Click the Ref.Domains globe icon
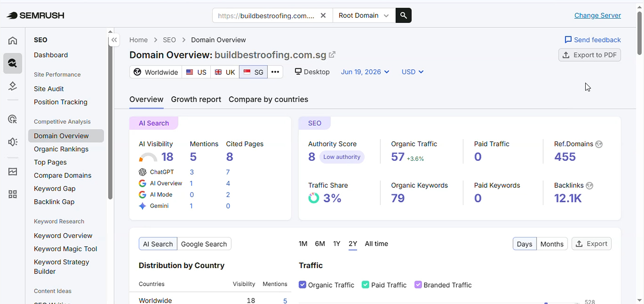644x304 pixels. 599,144
